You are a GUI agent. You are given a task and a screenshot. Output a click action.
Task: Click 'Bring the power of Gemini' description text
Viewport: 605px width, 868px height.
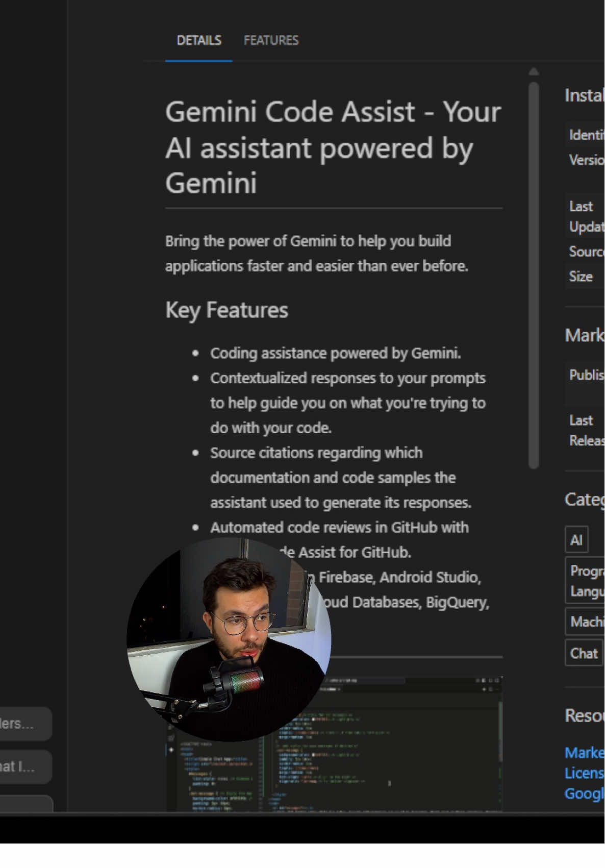[317, 253]
